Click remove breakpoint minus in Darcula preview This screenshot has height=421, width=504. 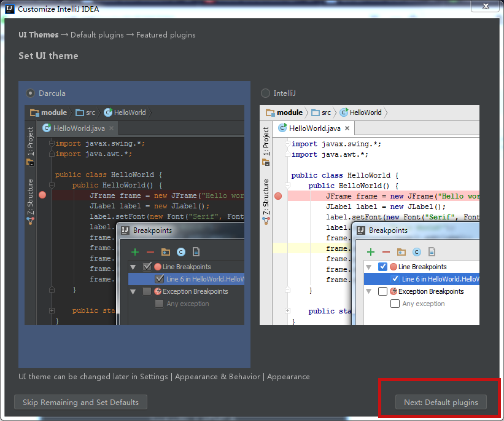[150, 252]
